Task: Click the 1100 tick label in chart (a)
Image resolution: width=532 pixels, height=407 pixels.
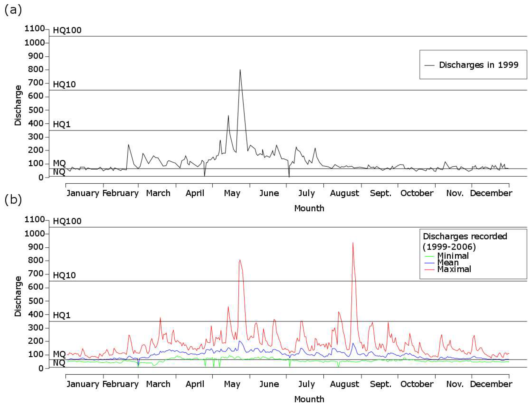Action: click(34, 29)
